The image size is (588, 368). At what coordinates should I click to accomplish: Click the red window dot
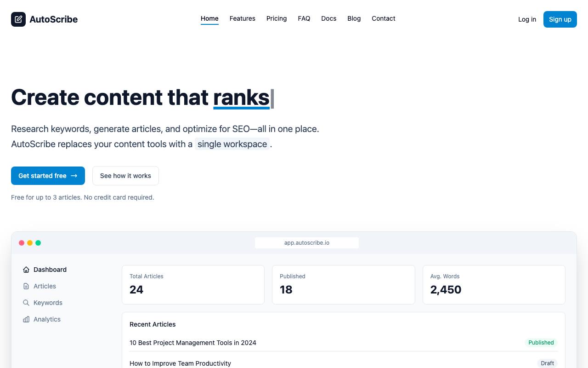[x=22, y=243]
